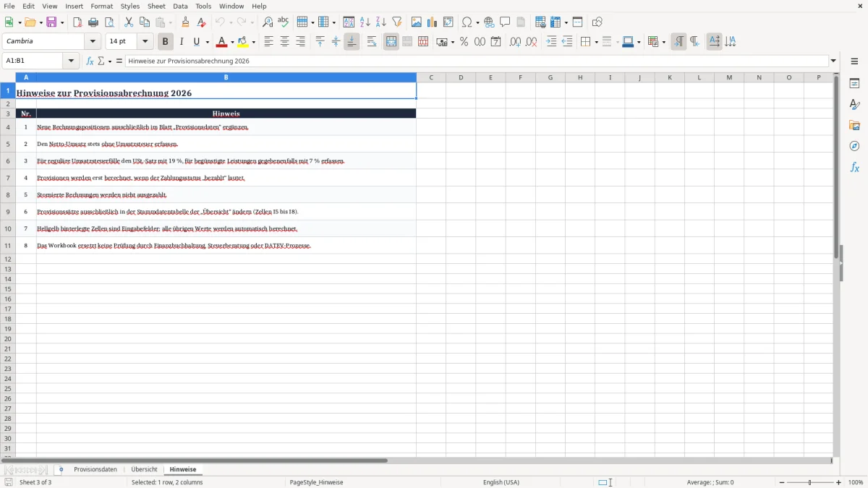Open the font size 14 pt dropdown

click(145, 42)
